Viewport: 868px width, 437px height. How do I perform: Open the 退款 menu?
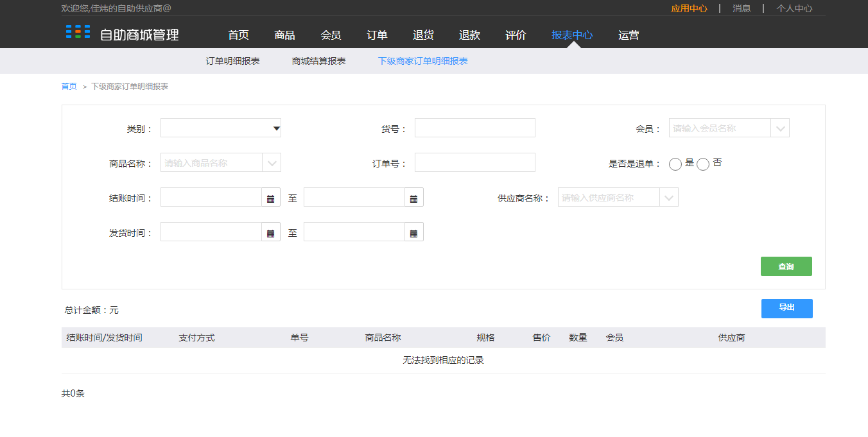[x=469, y=35]
